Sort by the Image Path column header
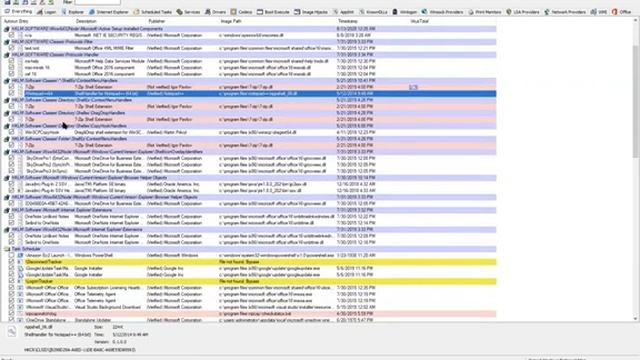 tap(231, 21)
